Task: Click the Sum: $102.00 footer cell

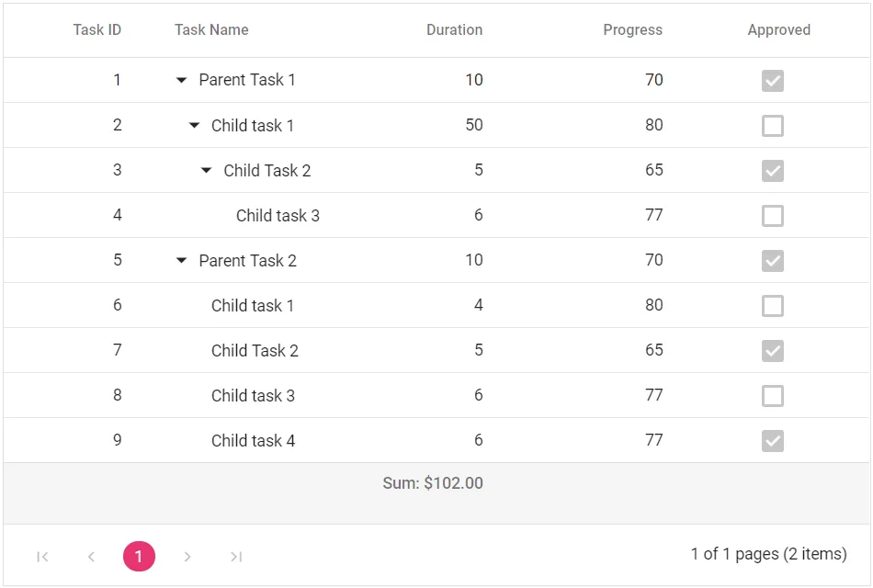Action: 434,482
